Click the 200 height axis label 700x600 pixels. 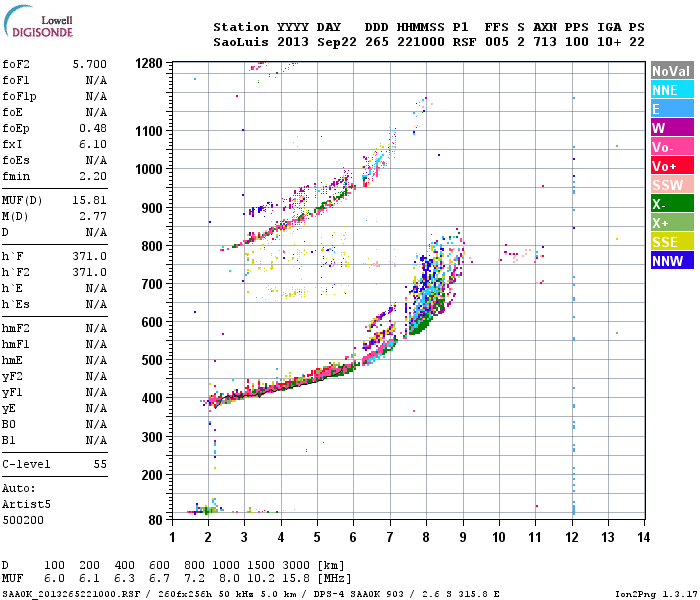pos(152,475)
